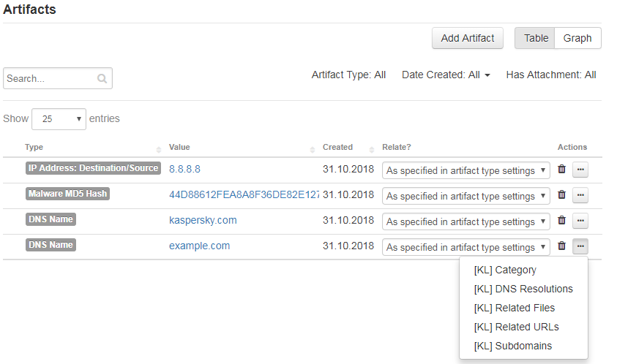The width and height of the screenshot is (617, 364).
Task: Delete the 8.8.8.8 artifact via trash icon
Action: (561, 169)
